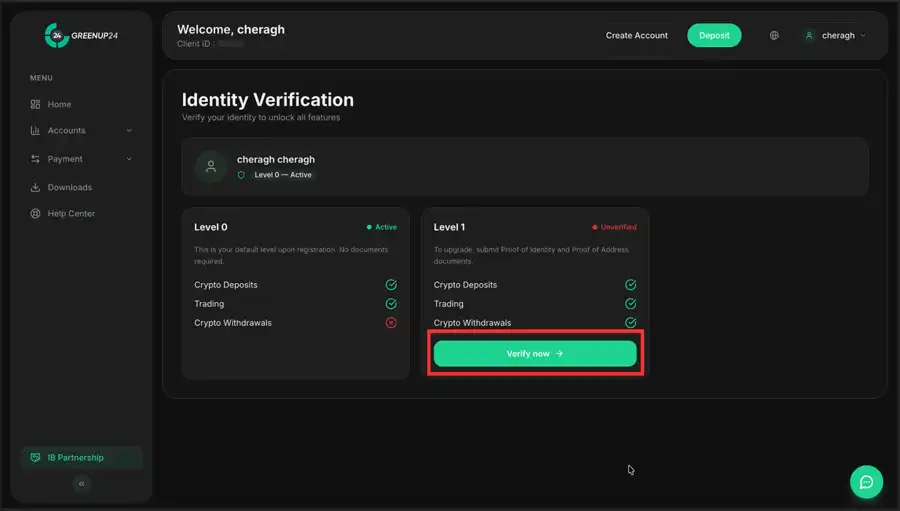
Task: Click the Level 1 card title
Action: click(x=449, y=227)
